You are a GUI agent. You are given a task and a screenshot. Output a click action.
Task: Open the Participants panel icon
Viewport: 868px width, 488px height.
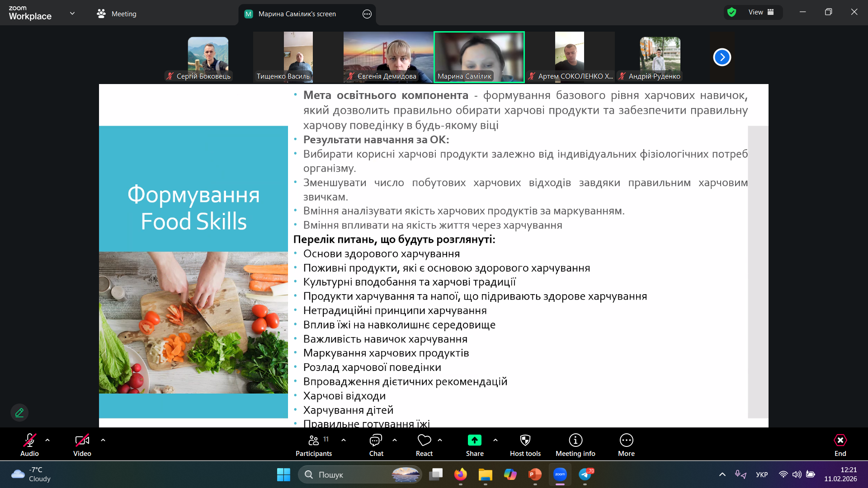click(x=313, y=440)
